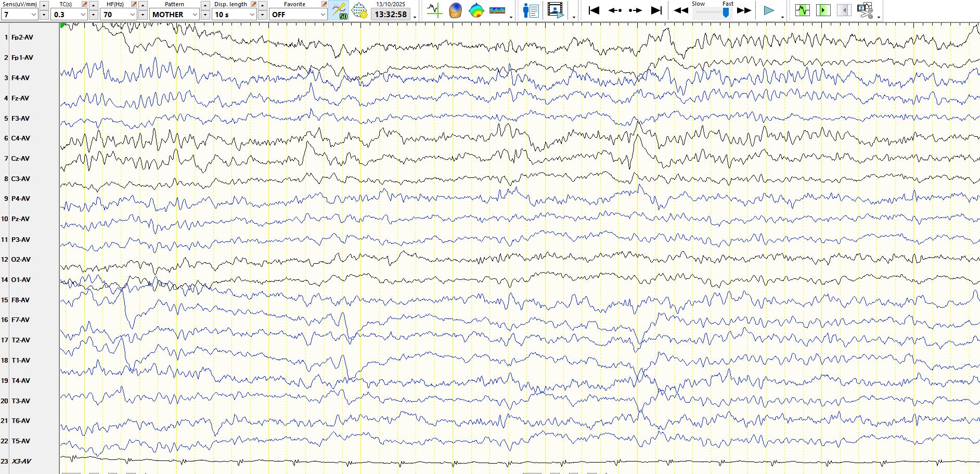The image size is (980, 474).
Task: Open the waveform cursor measurement tool
Action: click(434, 10)
